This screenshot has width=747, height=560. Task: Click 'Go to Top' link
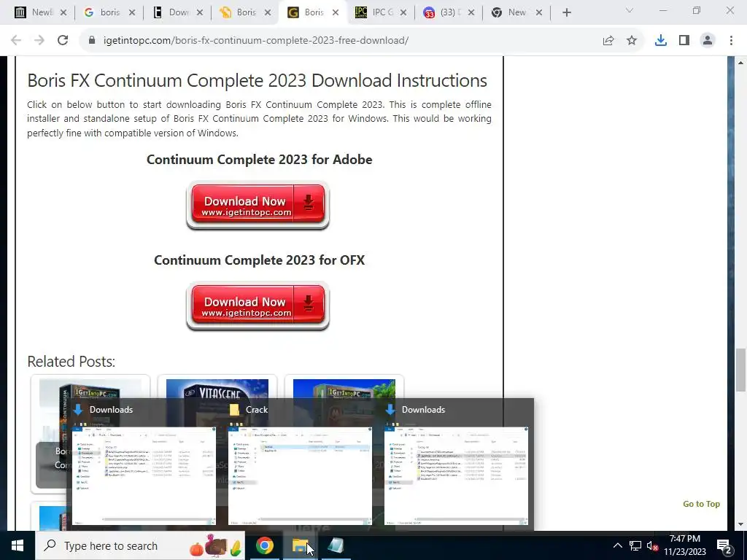coord(701,504)
